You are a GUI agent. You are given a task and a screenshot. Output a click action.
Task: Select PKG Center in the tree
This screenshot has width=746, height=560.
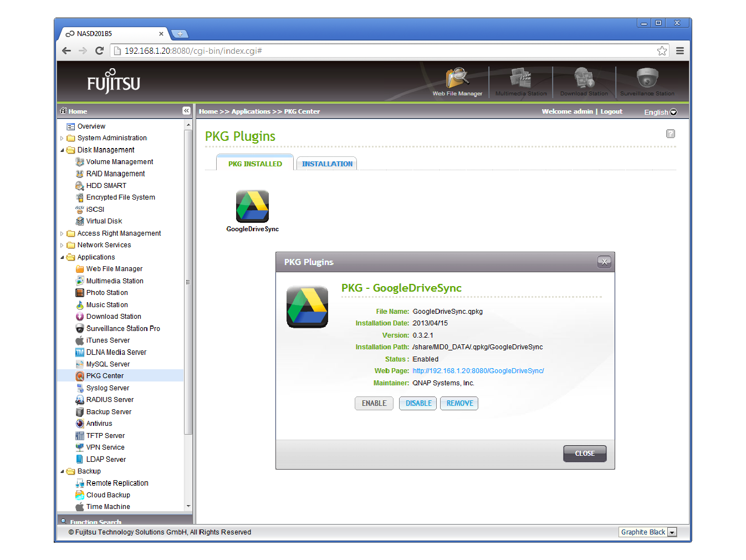(x=105, y=376)
